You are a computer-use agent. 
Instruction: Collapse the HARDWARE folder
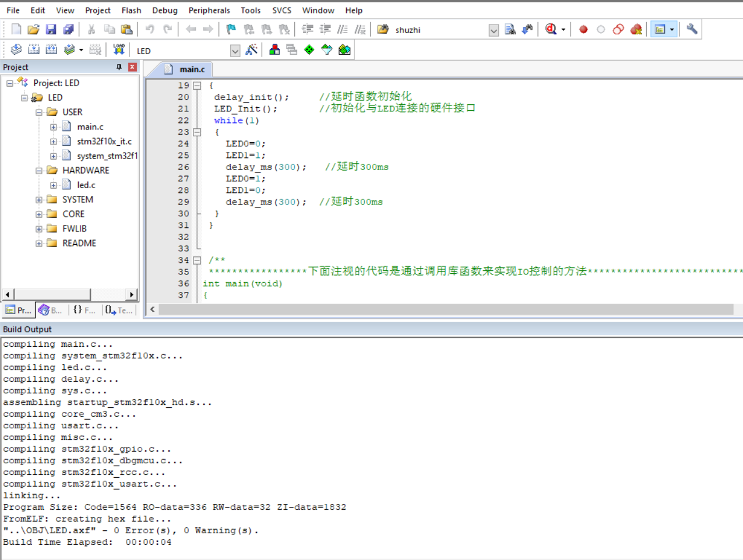coord(39,171)
